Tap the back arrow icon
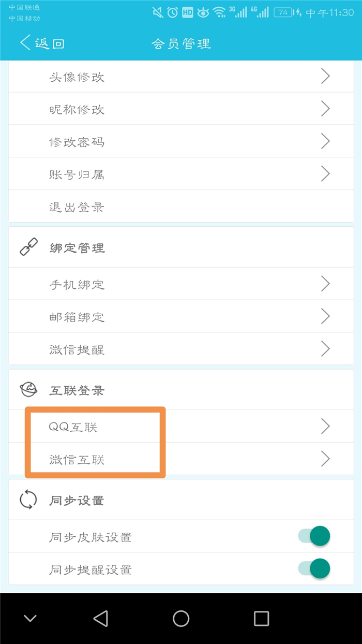362x644 pixels. [25, 42]
